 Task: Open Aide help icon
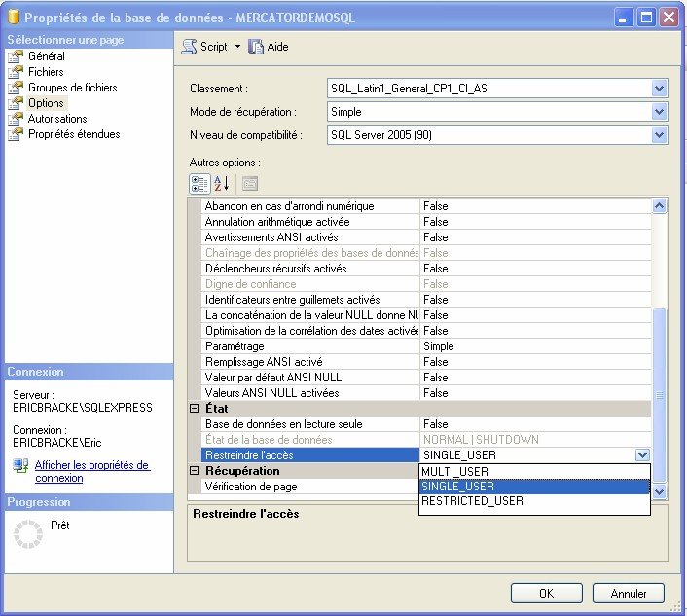pos(256,47)
